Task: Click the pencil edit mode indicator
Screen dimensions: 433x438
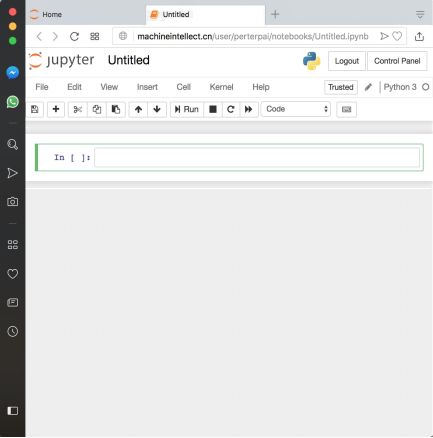Action: (x=368, y=87)
